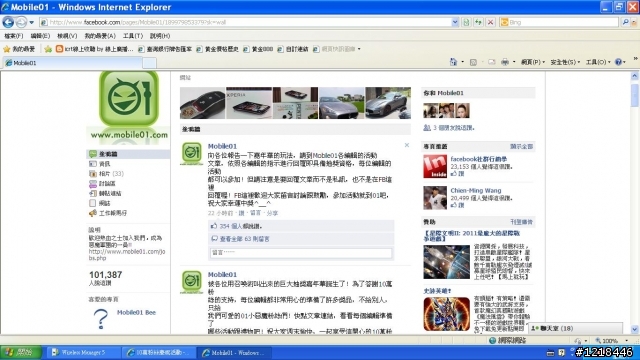
Task: Switch to Mobile01 - Windows taskbar item
Action: coord(233,352)
